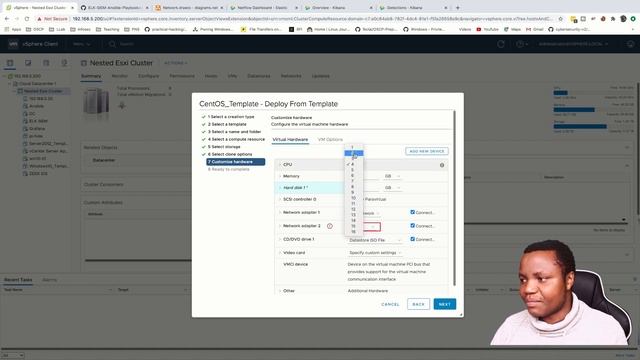Switch to Network drawio diagrams.net tab
This screenshot has width=640, height=360.
189,7
